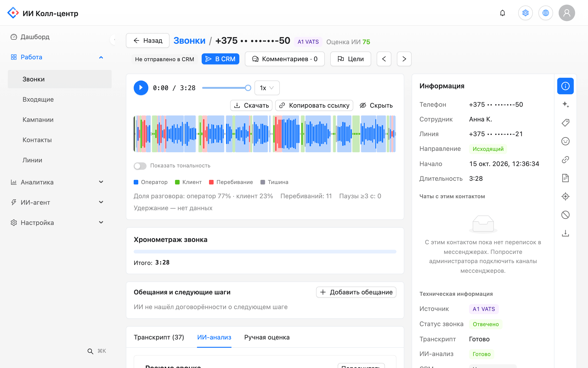Click the Цели button

tap(351, 59)
